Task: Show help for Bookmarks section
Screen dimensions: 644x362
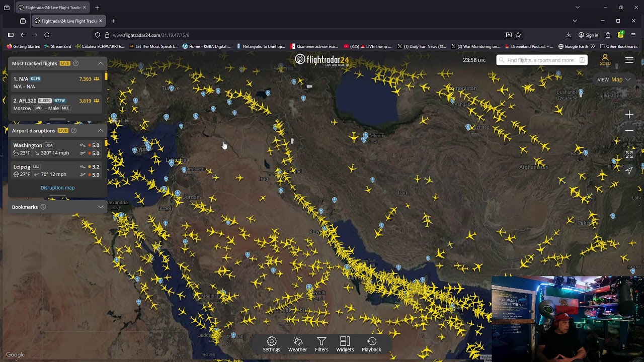Action: click(x=43, y=207)
